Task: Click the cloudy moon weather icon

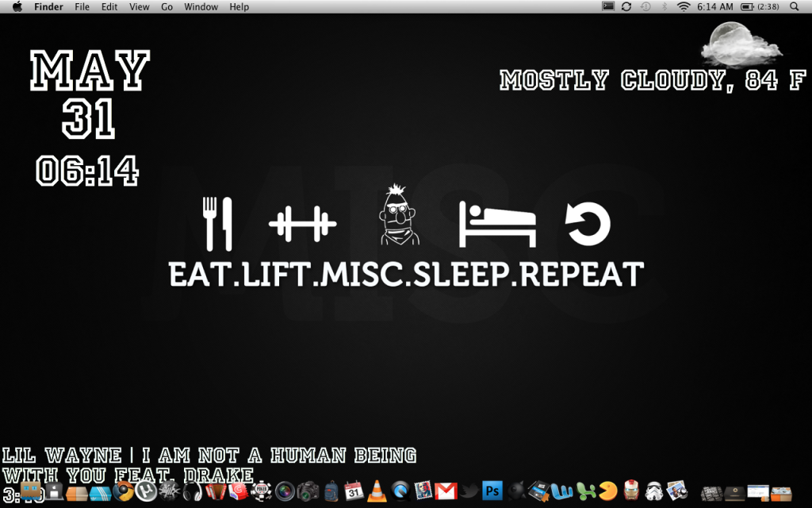Action: pyautogui.click(x=741, y=44)
